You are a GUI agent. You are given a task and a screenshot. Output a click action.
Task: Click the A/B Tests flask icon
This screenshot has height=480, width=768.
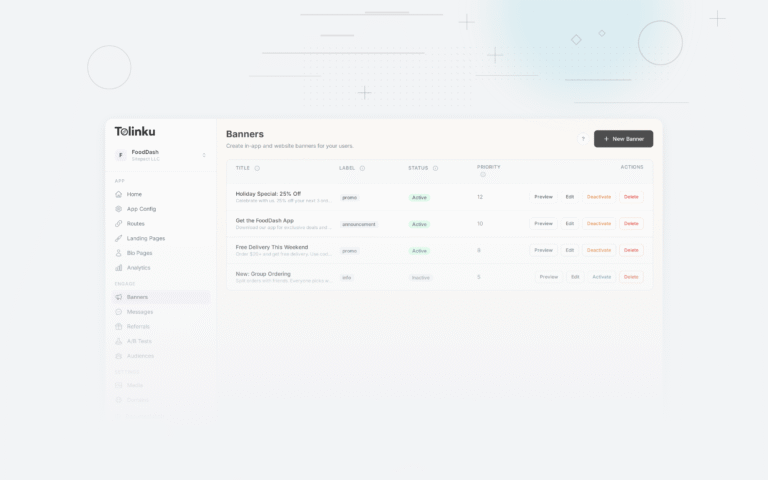pyautogui.click(x=119, y=341)
